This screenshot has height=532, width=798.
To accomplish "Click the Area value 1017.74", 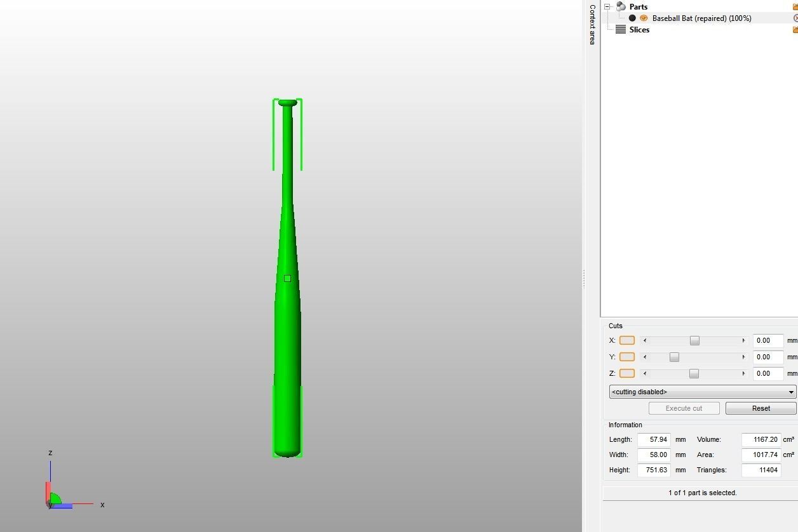I will 761,455.
